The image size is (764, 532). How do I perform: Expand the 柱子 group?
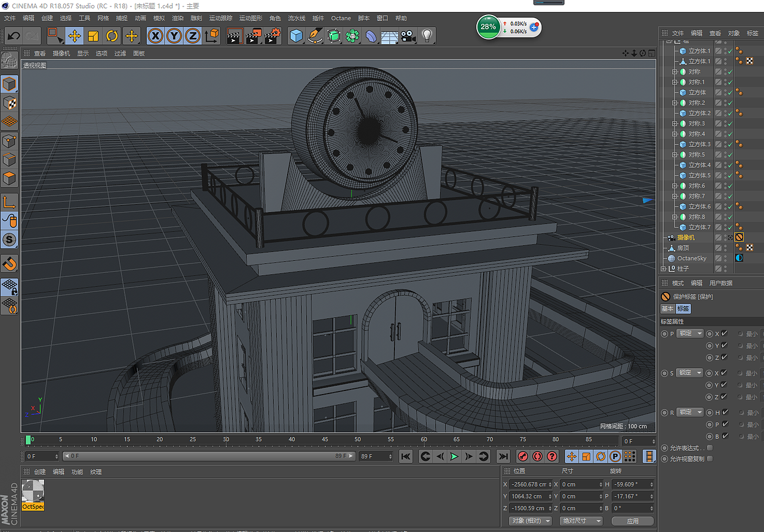[x=664, y=269]
